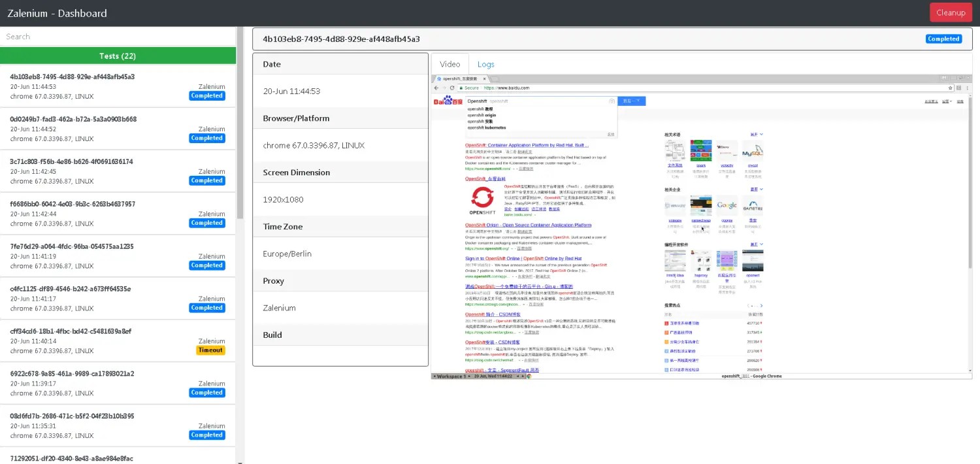Click the browser back arrow in the video
Screen dimensions: 980x464
coord(436,88)
